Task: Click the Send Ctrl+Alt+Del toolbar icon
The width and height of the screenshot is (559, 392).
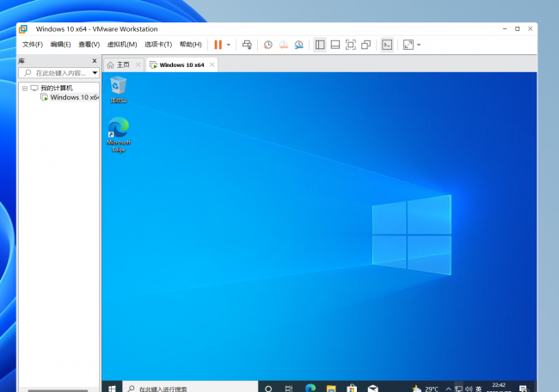Action: click(247, 45)
